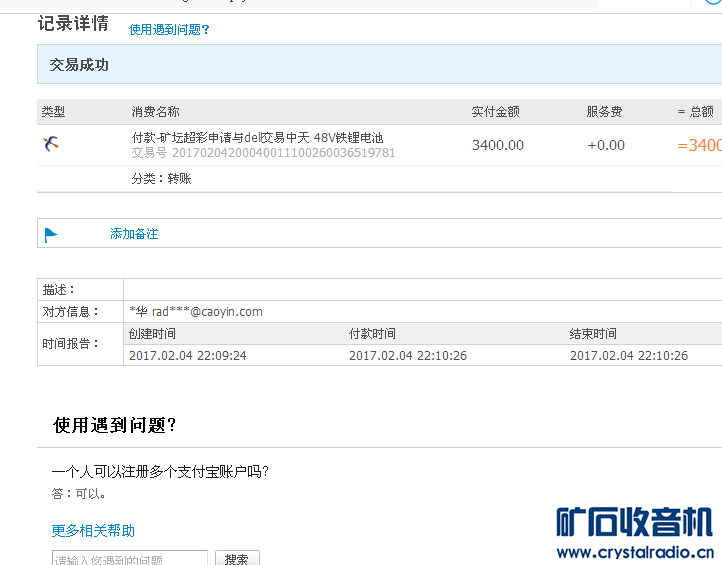This screenshot has width=722, height=565.
Task: Click the 描述 row label
Action: coord(58,290)
